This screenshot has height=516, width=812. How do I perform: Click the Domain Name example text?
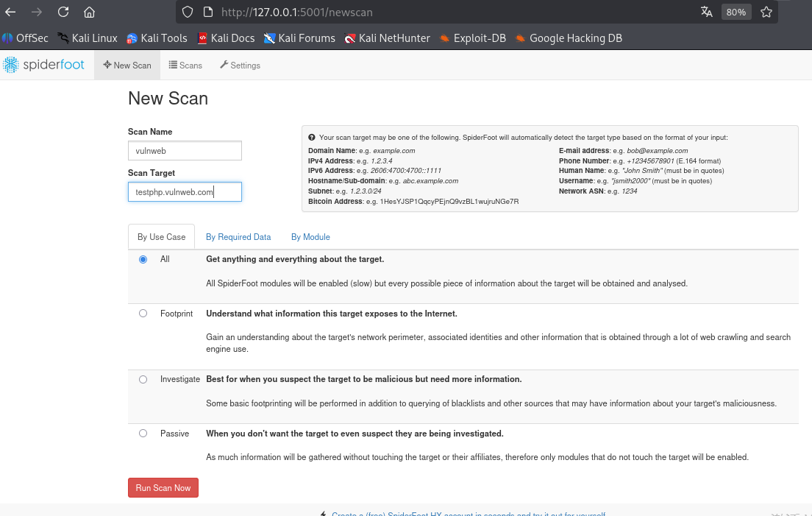pyautogui.click(x=393, y=151)
